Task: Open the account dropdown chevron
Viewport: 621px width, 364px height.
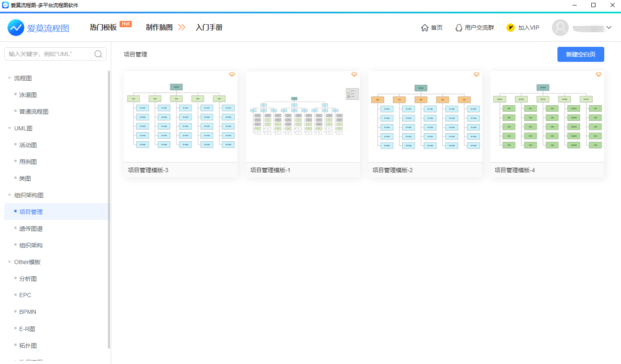Action: [x=609, y=28]
